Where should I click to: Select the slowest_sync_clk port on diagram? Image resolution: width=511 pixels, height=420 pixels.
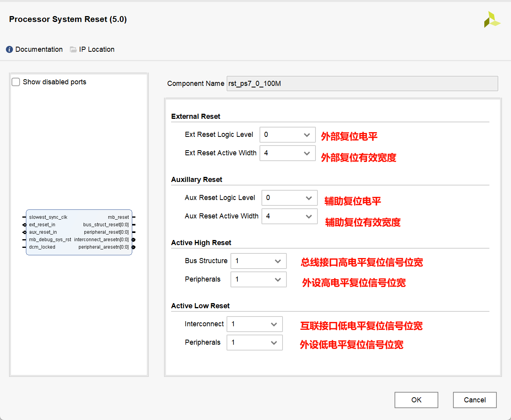point(48,217)
